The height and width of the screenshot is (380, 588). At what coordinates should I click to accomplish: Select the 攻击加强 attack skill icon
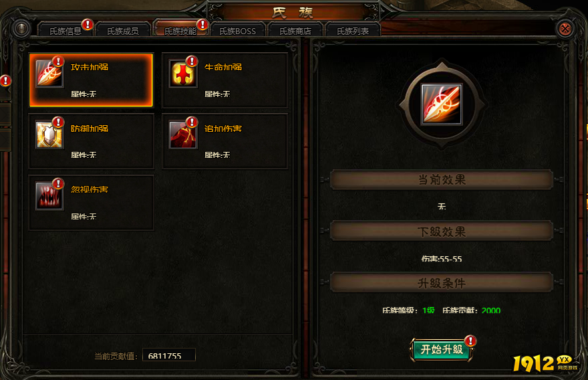(49, 74)
